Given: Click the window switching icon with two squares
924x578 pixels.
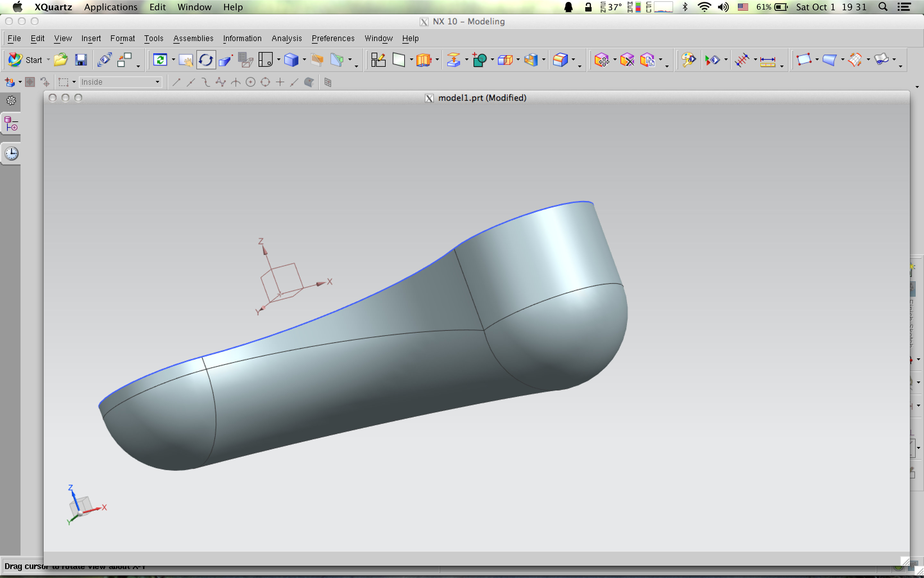Looking at the screenshot, I should [x=124, y=60].
